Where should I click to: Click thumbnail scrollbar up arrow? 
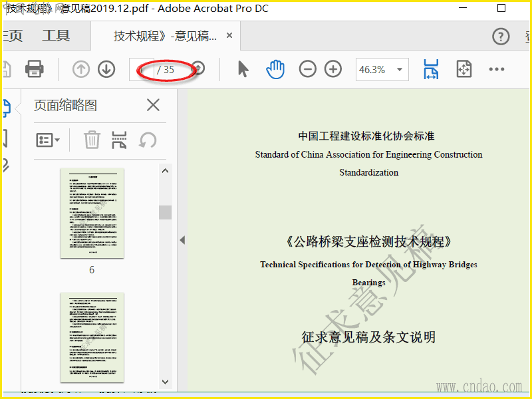click(165, 171)
